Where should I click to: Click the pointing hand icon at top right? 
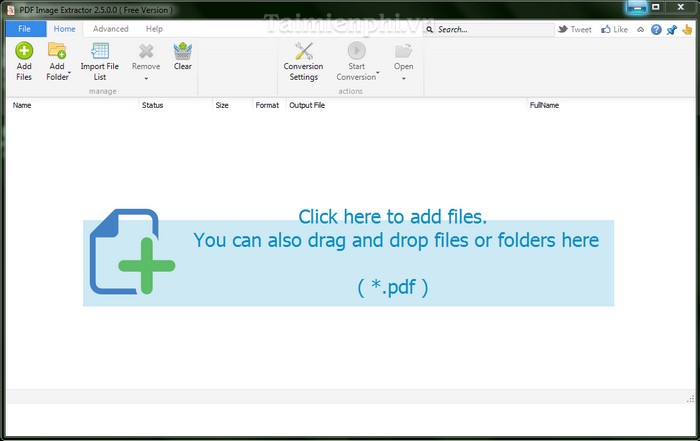coord(687,29)
